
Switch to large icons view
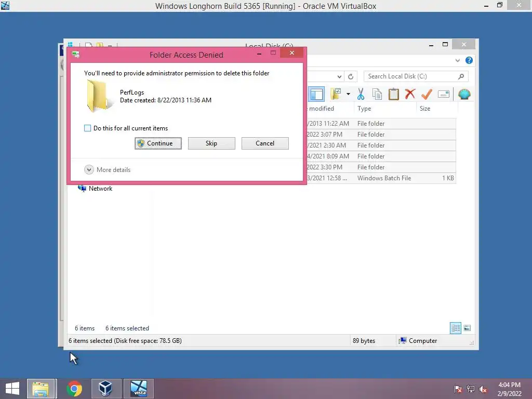(x=467, y=328)
